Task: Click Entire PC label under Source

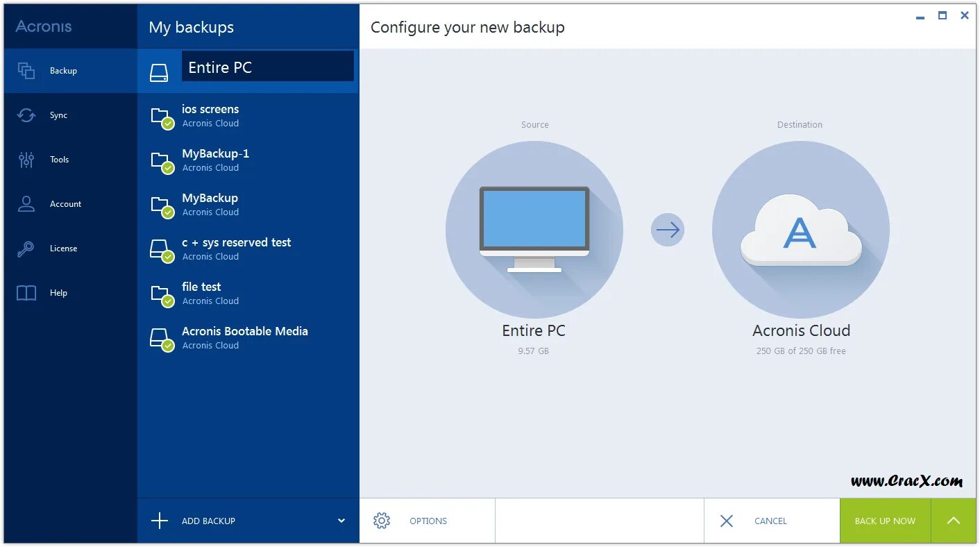Action: click(534, 330)
